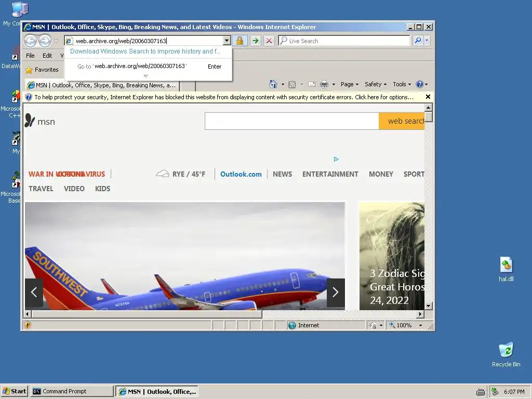532x399 pixels.
Task: Open the Southwest airplane headline image
Action: [185, 256]
